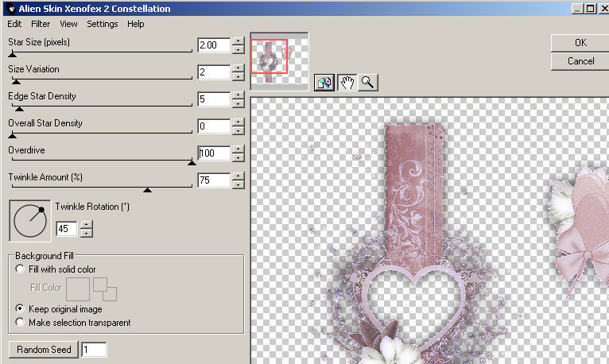Image resolution: width=609 pixels, height=364 pixels.
Task: Decrease Twinkle Rotation with down arrow
Action: point(87,233)
